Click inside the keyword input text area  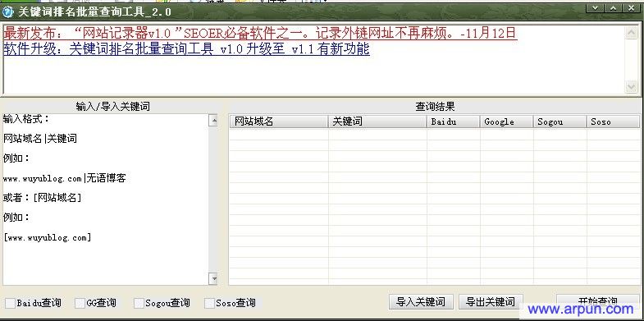coord(106,199)
